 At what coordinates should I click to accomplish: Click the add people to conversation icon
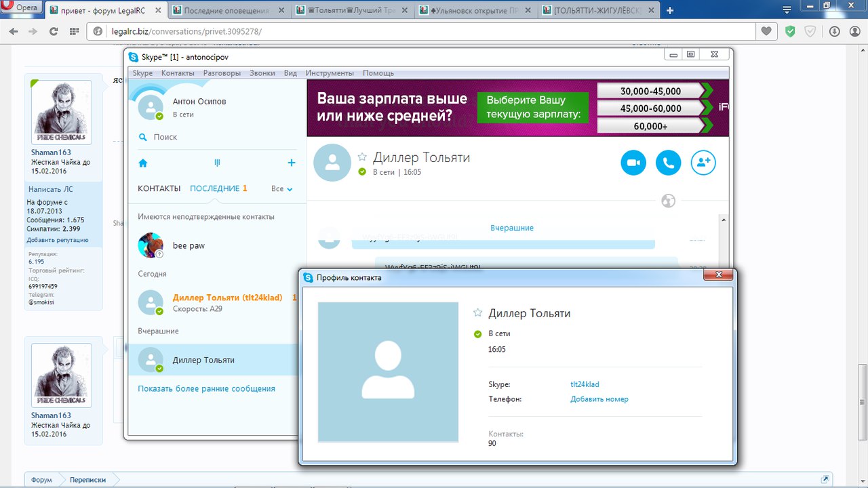coord(703,163)
